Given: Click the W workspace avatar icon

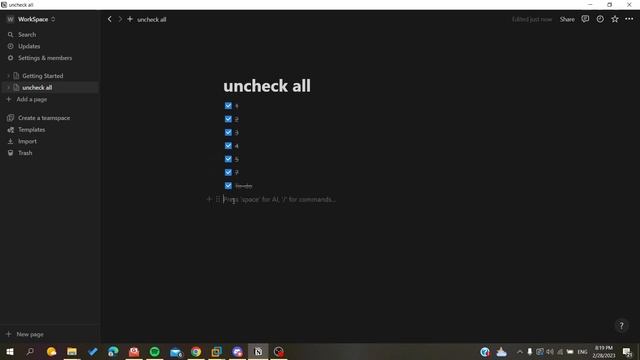Looking at the screenshot, I should click(10, 19).
